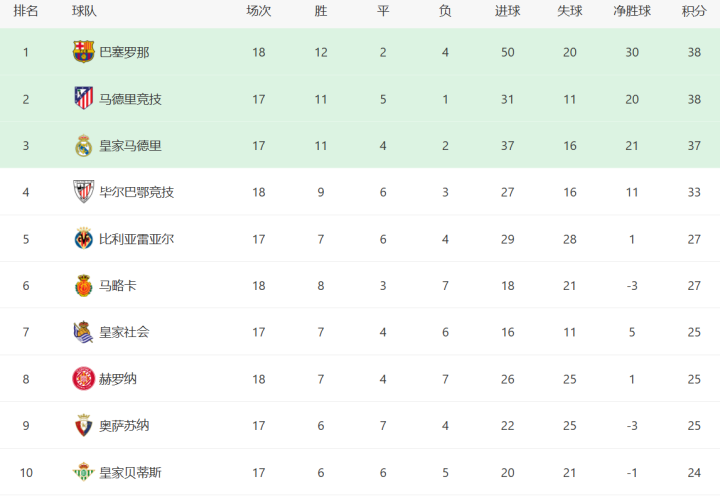
Task: Open team name 皇家马德里
Action: [130, 146]
